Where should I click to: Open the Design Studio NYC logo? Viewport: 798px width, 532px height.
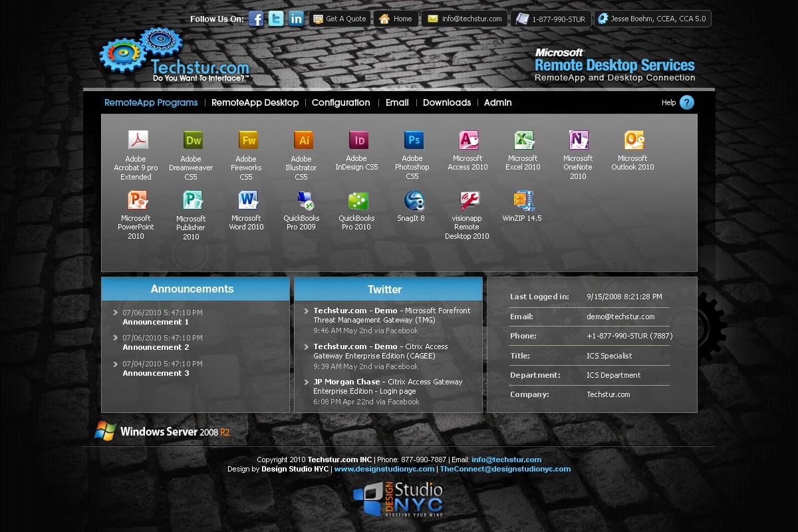(398, 499)
